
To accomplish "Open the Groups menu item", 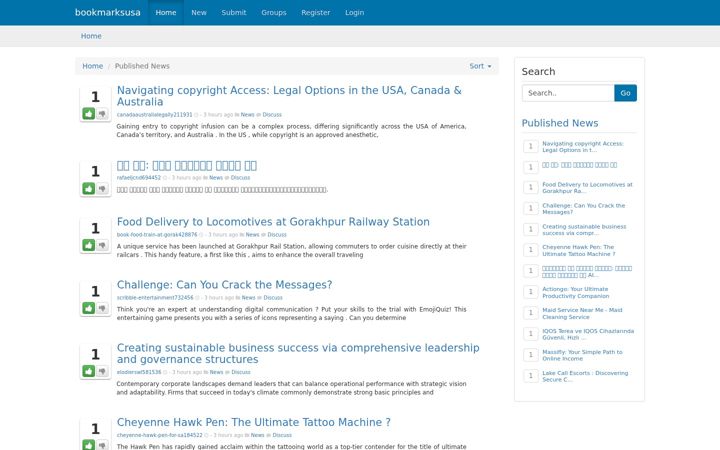I will [x=274, y=12].
